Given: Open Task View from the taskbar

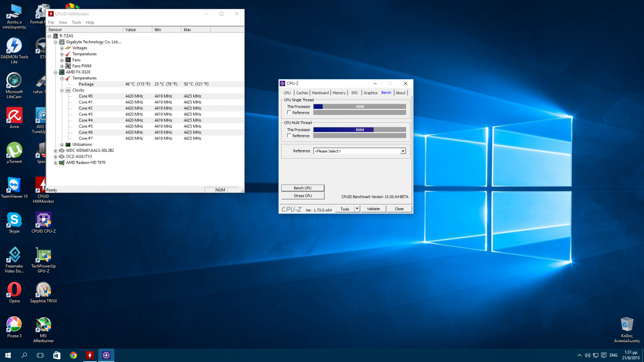Looking at the screenshot, I should (x=40, y=355).
